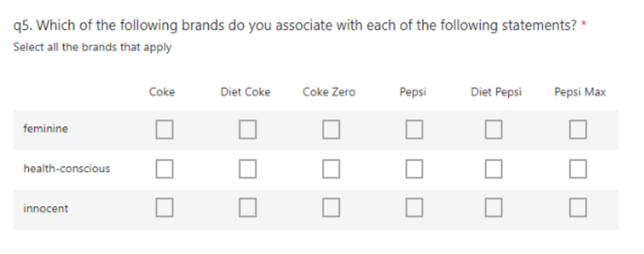Select Diet Coke for health-conscious
This screenshot has height=254, width=644.
click(x=247, y=169)
